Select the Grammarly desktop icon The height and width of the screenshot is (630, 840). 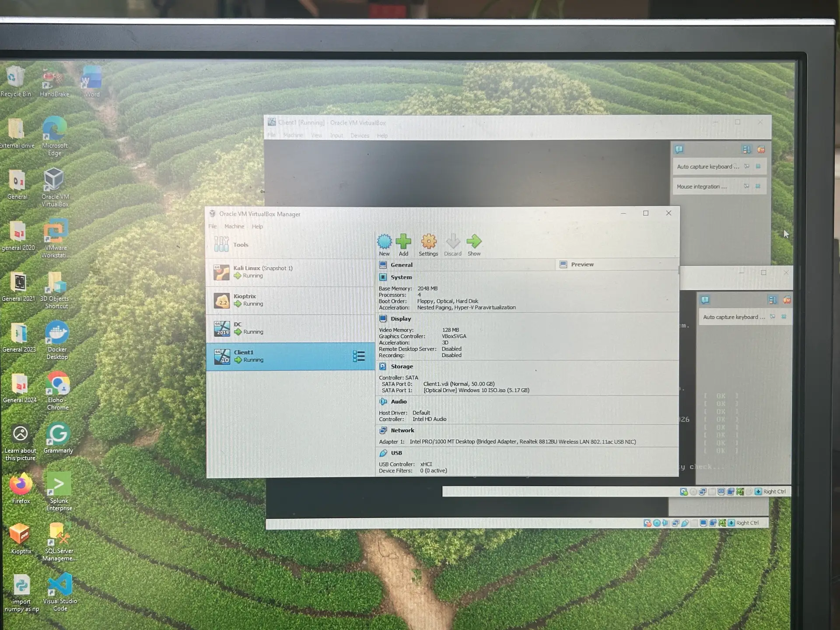click(x=58, y=438)
